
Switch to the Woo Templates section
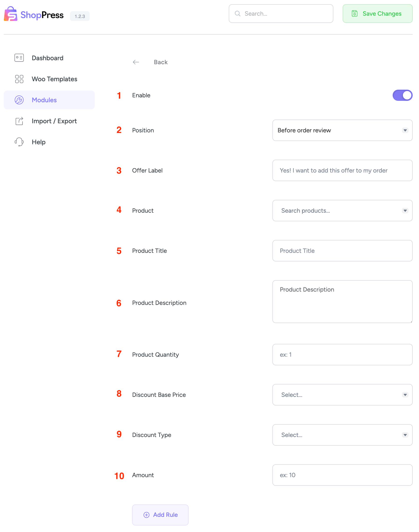coord(54,79)
